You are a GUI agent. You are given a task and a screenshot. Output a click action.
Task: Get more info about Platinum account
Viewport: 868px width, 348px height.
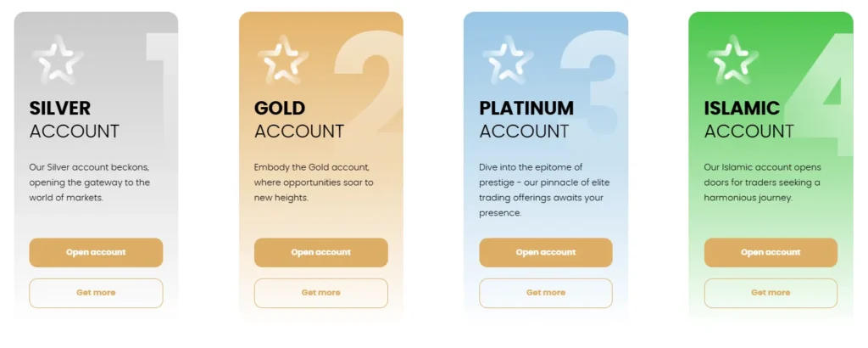click(545, 293)
